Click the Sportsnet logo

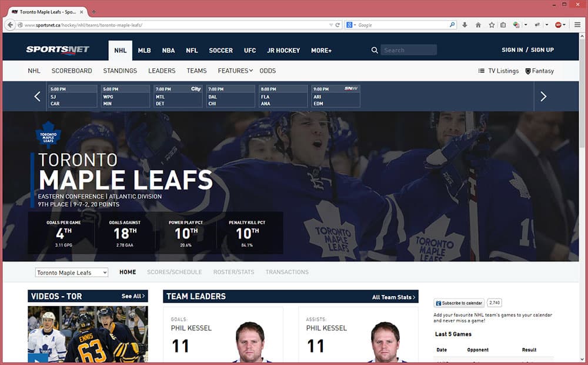tap(58, 50)
